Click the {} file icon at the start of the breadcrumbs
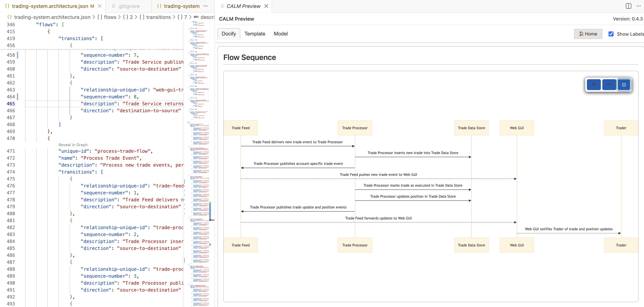The image size is (644, 307). pos(9,17)
